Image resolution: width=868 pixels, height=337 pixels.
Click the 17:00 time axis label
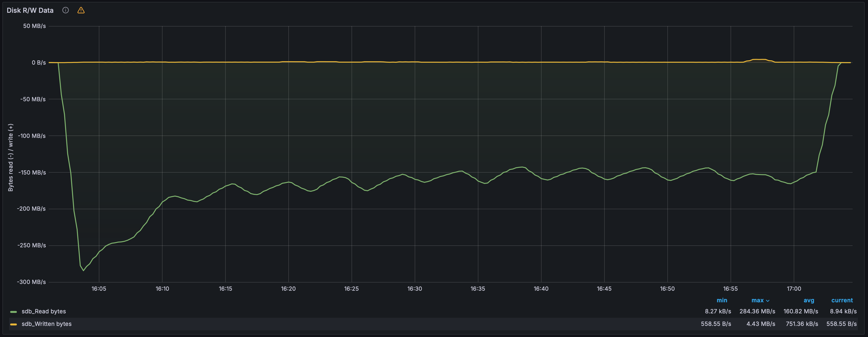click(x=794, y=289)
